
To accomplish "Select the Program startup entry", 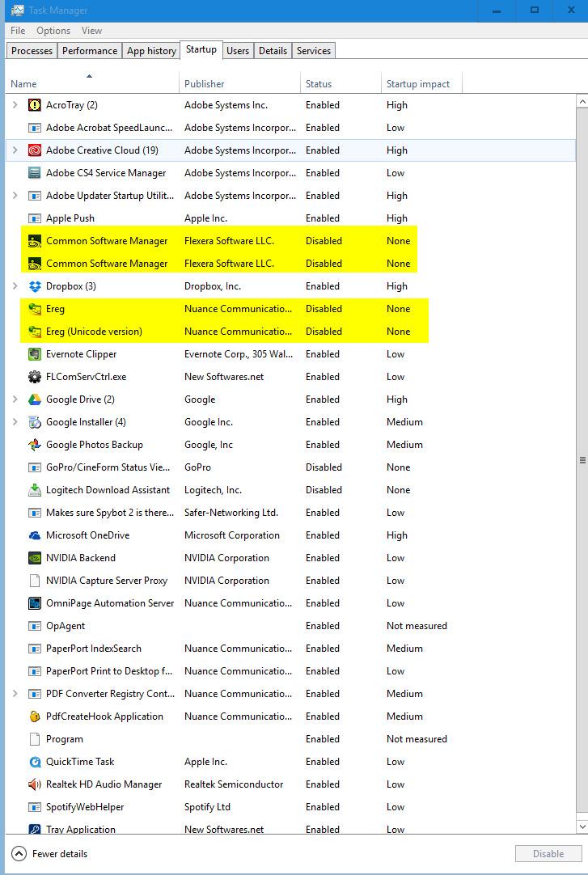I will point(290,739).
